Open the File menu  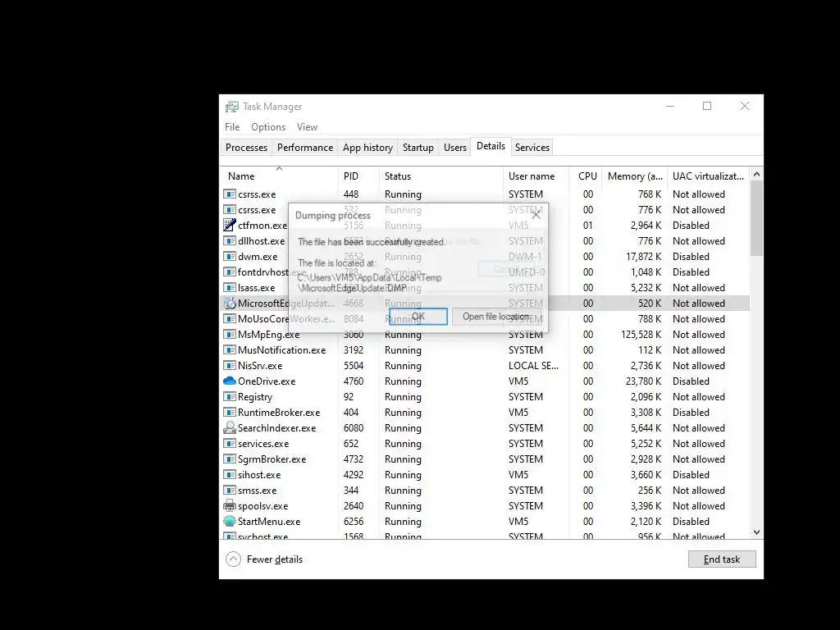(232, 127)
